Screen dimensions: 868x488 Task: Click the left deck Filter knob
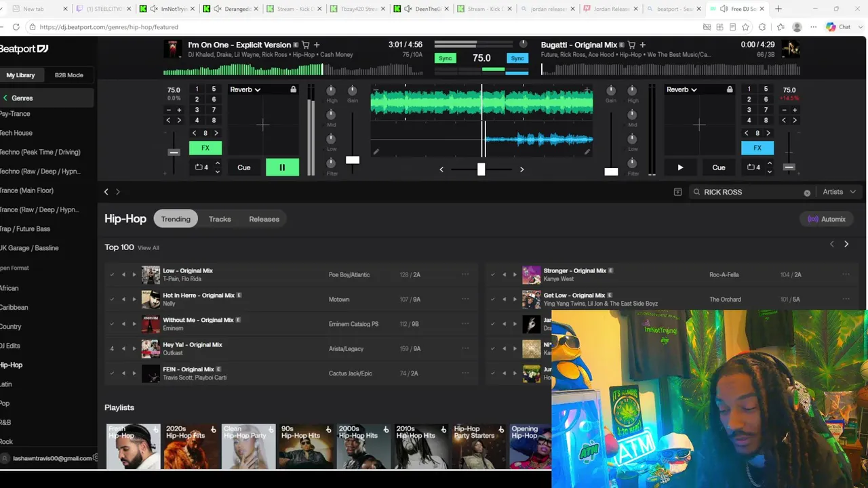coord(331,163)
